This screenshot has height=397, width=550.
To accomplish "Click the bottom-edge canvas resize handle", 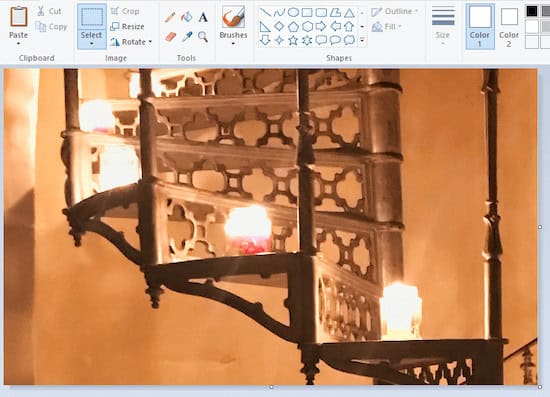I will tap(271, 387).
